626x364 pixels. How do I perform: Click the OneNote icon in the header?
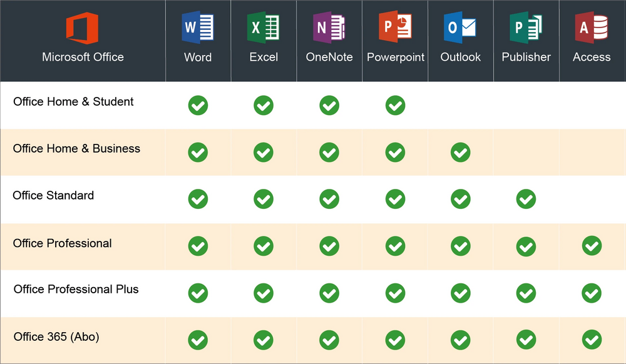tap(329, 25)
